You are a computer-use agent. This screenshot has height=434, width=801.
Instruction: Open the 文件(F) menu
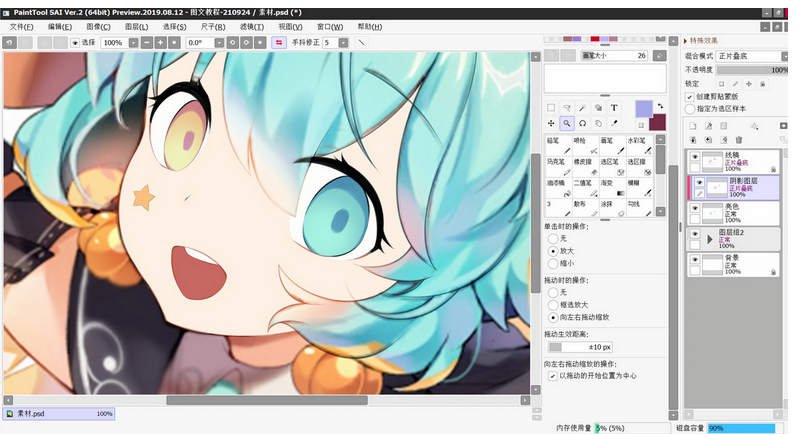21,27
